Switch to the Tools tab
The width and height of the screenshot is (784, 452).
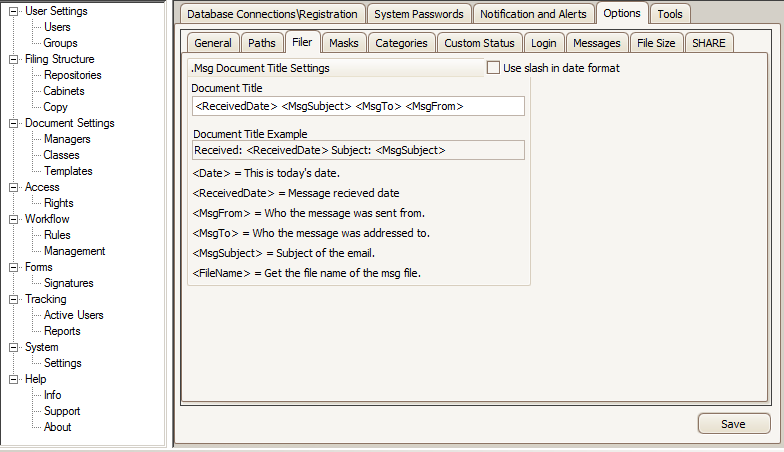(x=670, y=14)
